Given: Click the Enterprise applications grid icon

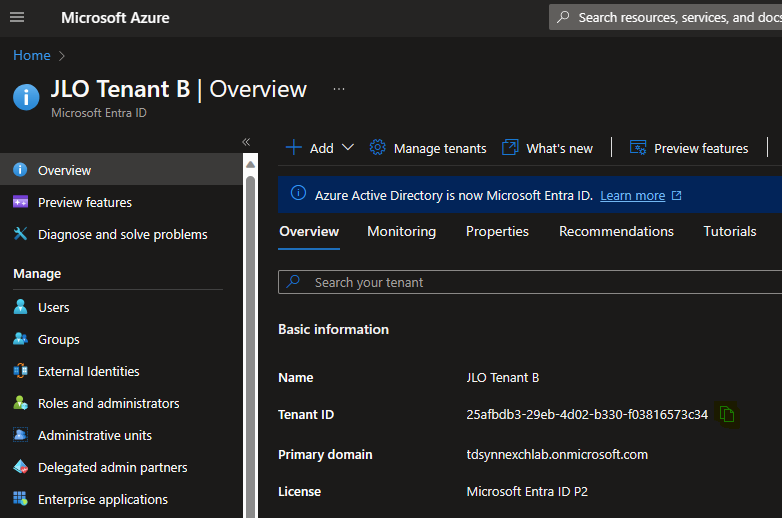Looking at the screenshot, I should (20, 498).
